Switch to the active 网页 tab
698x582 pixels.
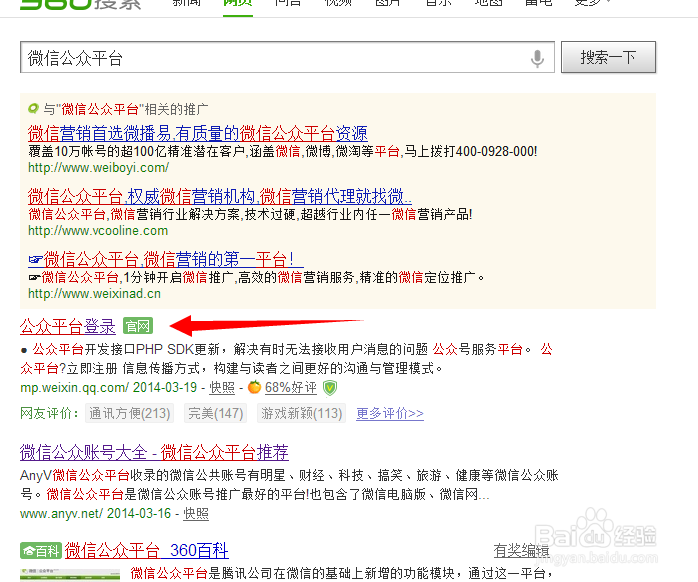click(x=238, y=4)
